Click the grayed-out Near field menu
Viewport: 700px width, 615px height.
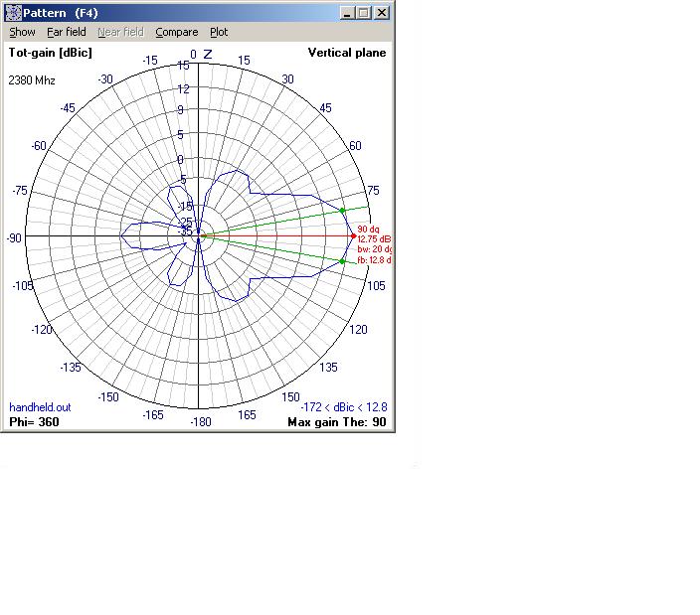pyautogui.click(x=120, y=32)
